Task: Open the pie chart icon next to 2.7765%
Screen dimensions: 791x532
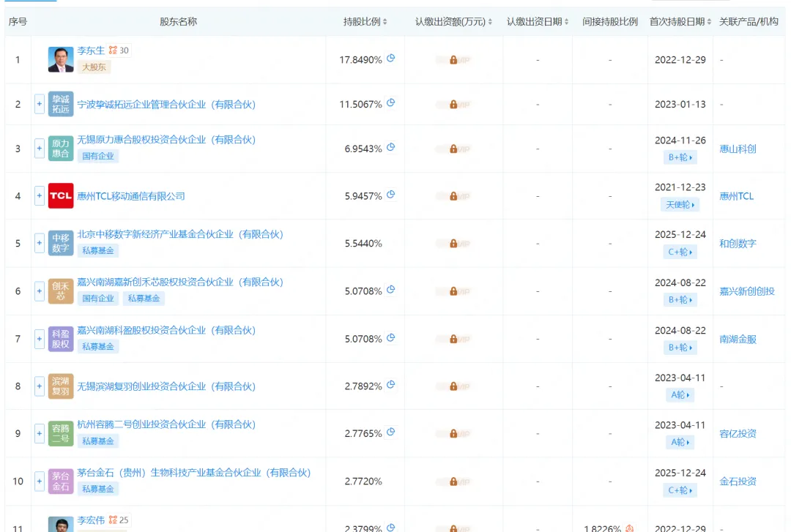Action: (390, 432)
